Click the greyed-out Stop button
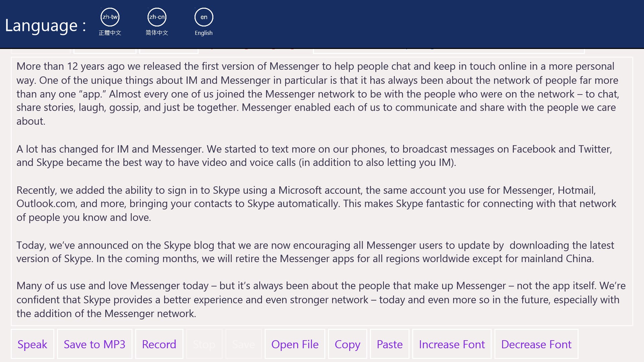Viewport: 644px width, 362px height. (204, 344)
